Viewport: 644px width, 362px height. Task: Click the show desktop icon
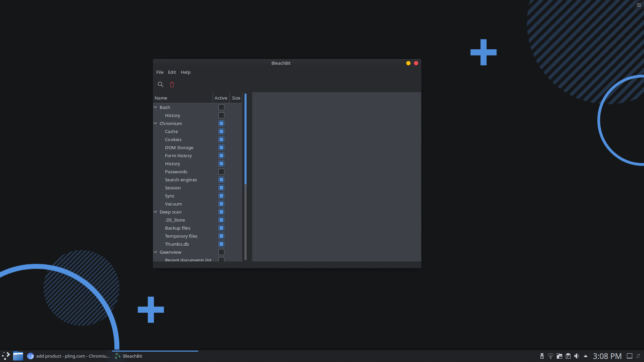[x=630, y=356]
